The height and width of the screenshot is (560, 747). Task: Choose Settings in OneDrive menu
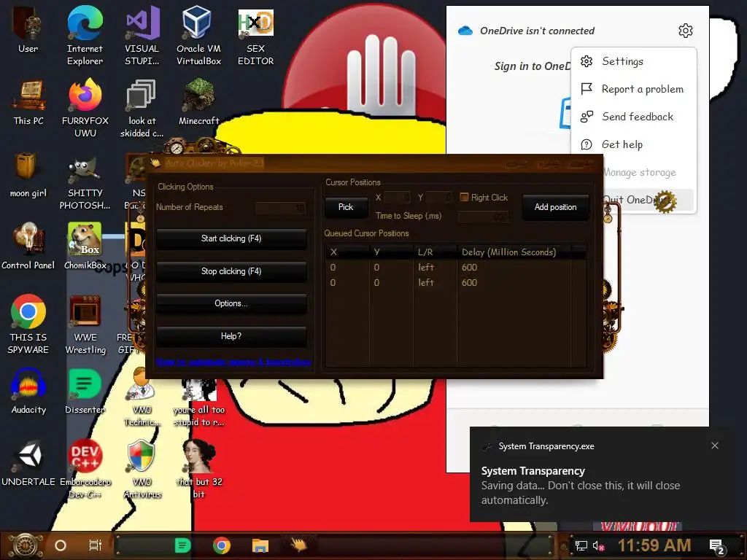click(634, 61)
